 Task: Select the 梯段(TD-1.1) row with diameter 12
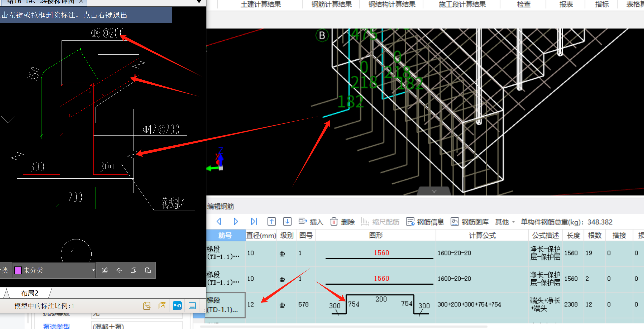point(226,305)
